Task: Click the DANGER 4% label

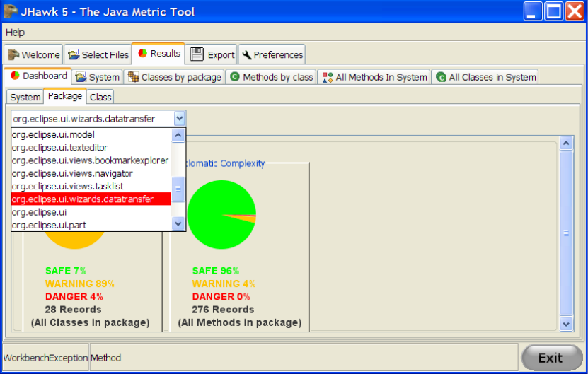Action: click(x=74, y=296)
